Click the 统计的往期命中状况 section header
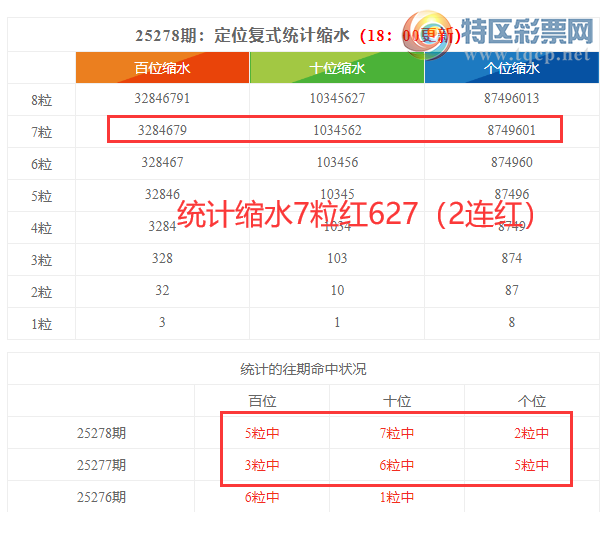603x546 pixels. [x=303, y=369]
